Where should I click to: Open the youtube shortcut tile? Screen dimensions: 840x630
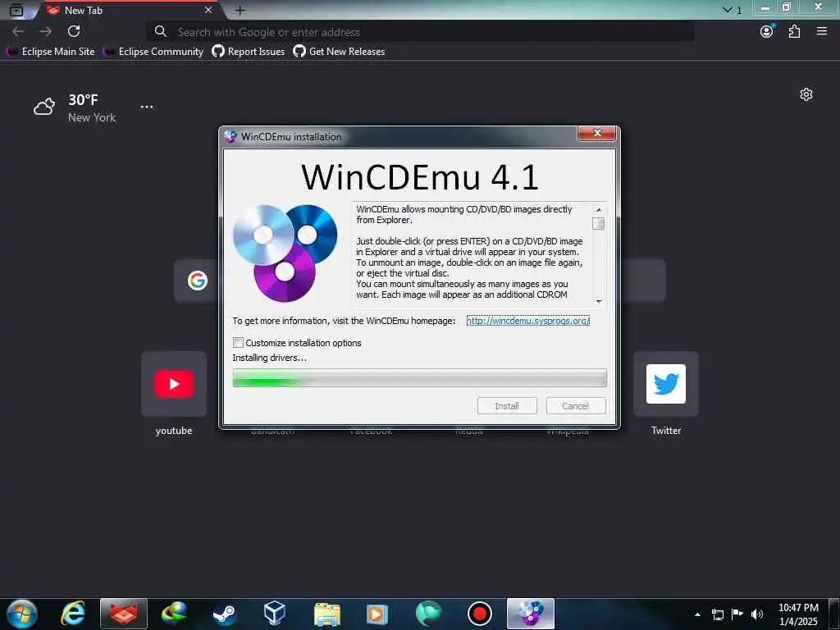tap(174, 394)
